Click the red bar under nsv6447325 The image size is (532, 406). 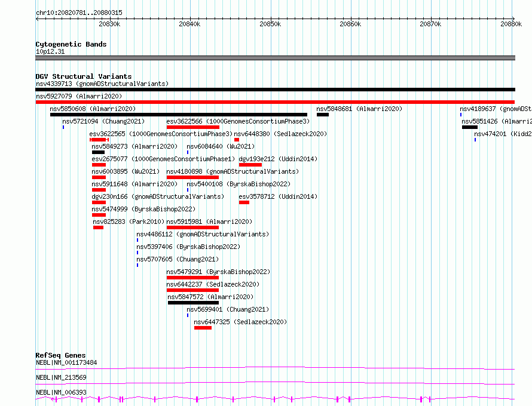(x=203, y=328)
